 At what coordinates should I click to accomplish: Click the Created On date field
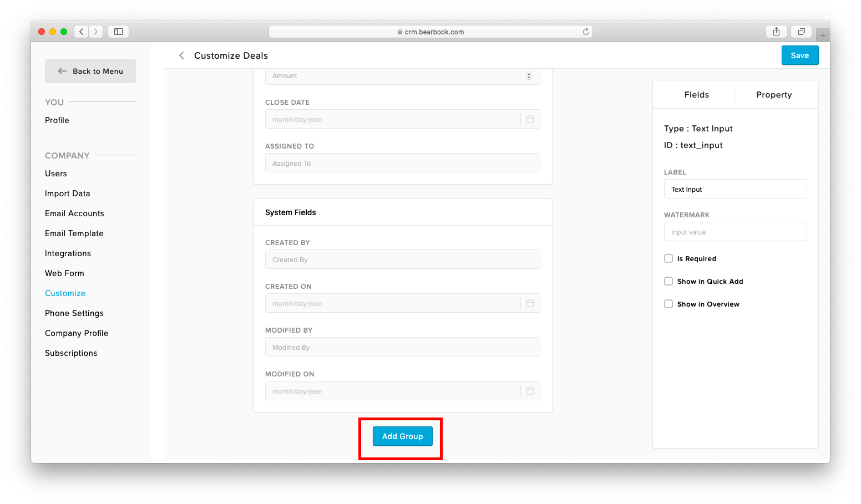point(402,303)
